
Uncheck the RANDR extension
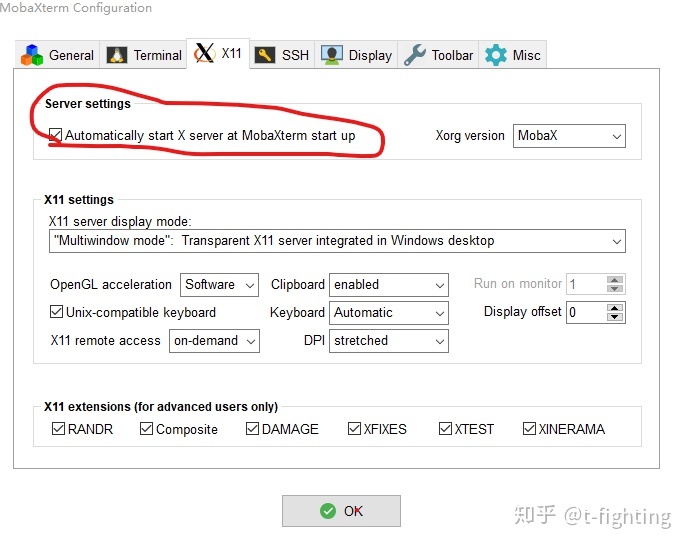58,429
